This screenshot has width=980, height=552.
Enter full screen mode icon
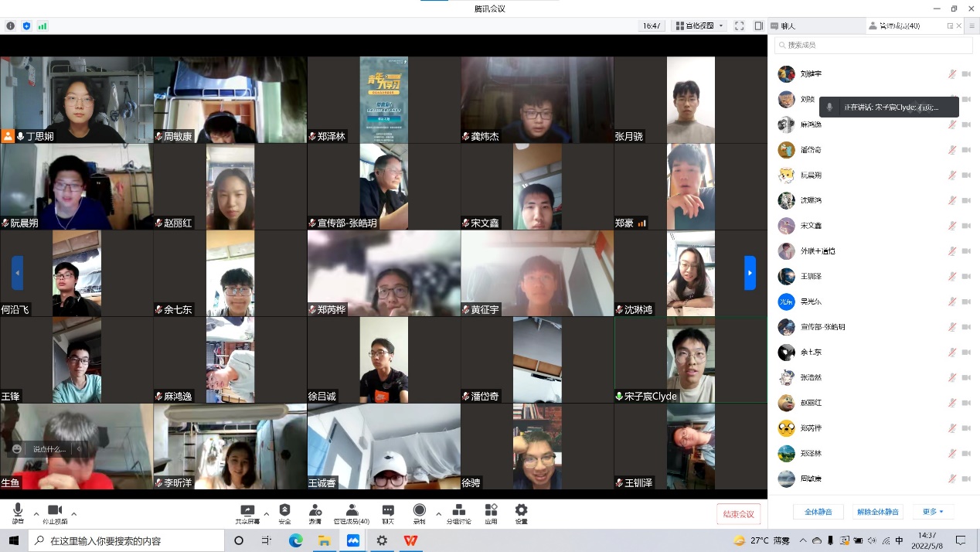739,26
